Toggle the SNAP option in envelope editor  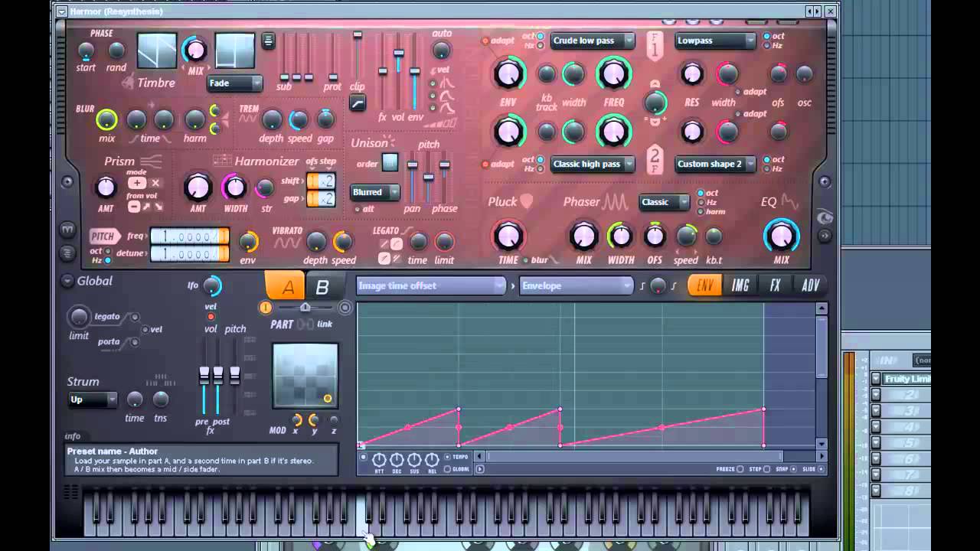793,469
